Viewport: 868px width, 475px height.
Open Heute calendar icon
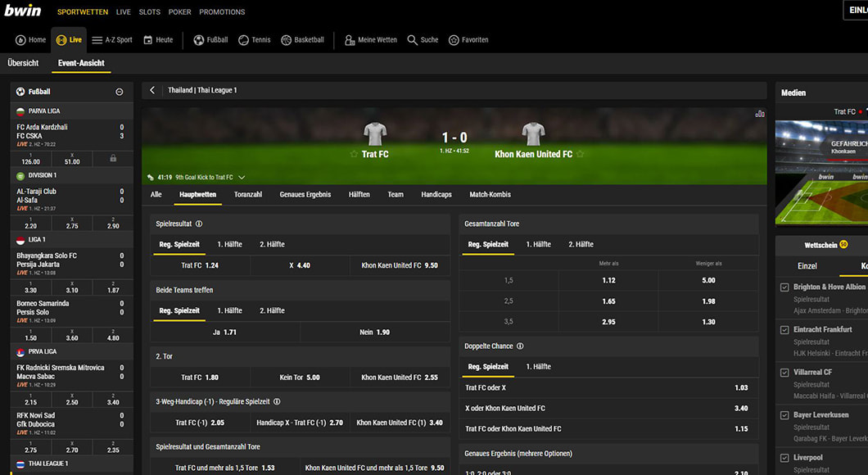tap(147, 40)
